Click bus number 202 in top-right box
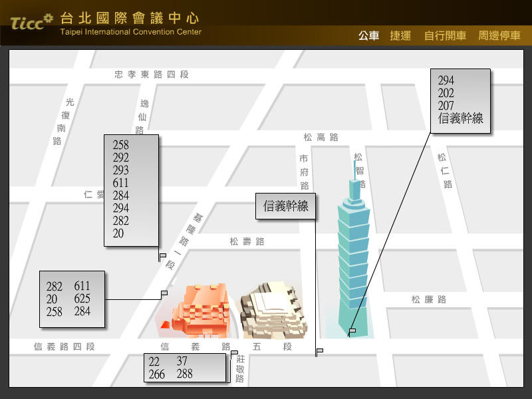532x399 pixels. (446, 93)
